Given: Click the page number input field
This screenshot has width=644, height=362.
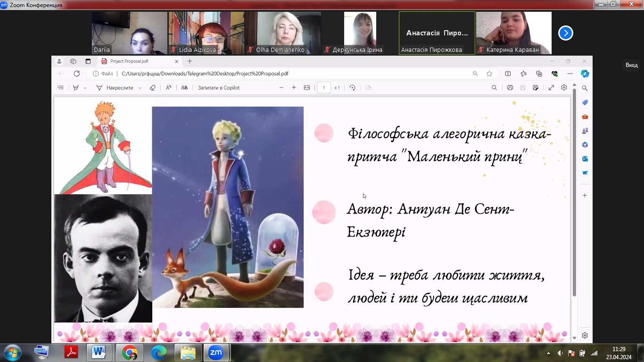Looking at the screenshot, I should (324, 88).
